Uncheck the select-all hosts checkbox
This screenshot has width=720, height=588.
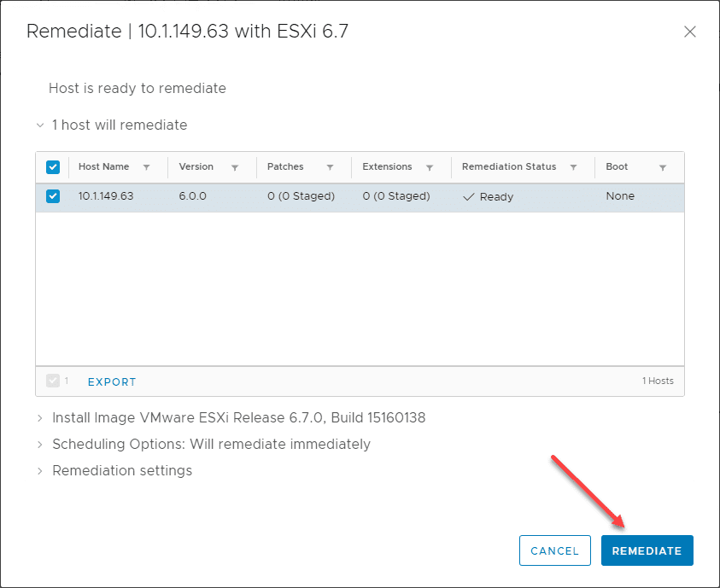coord(52,166)
